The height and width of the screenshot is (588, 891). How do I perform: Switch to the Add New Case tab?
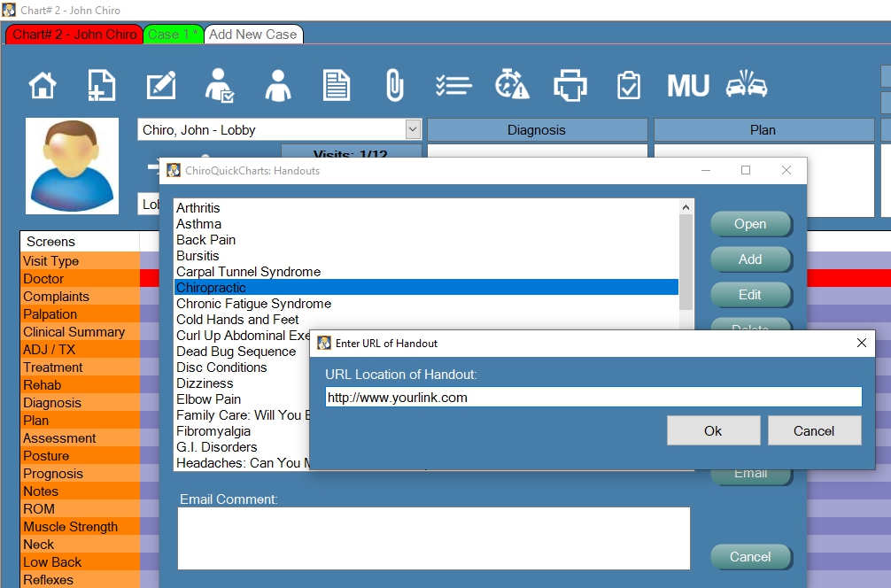tap(253, 35)
